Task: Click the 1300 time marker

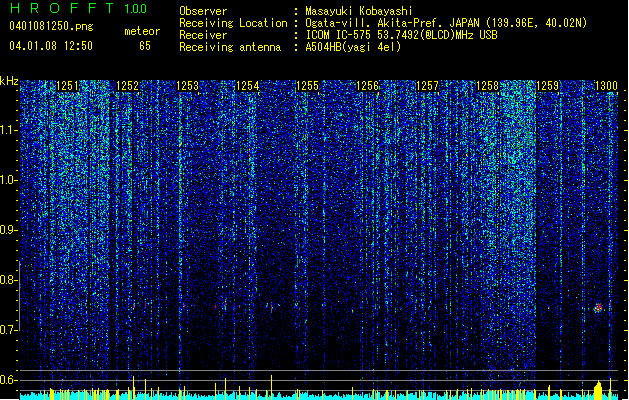Action: (x=606, y=86)
